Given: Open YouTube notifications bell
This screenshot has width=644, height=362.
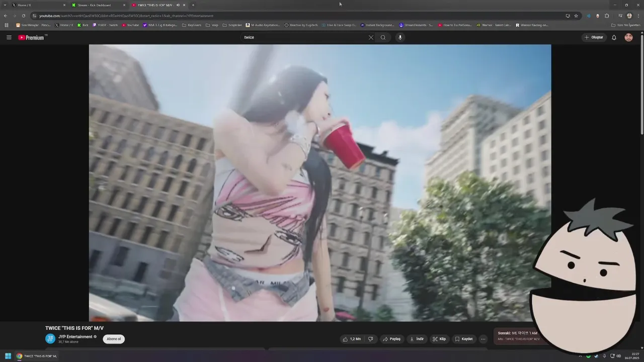Looking at the screenshot, I should click(x=614, y=37).
